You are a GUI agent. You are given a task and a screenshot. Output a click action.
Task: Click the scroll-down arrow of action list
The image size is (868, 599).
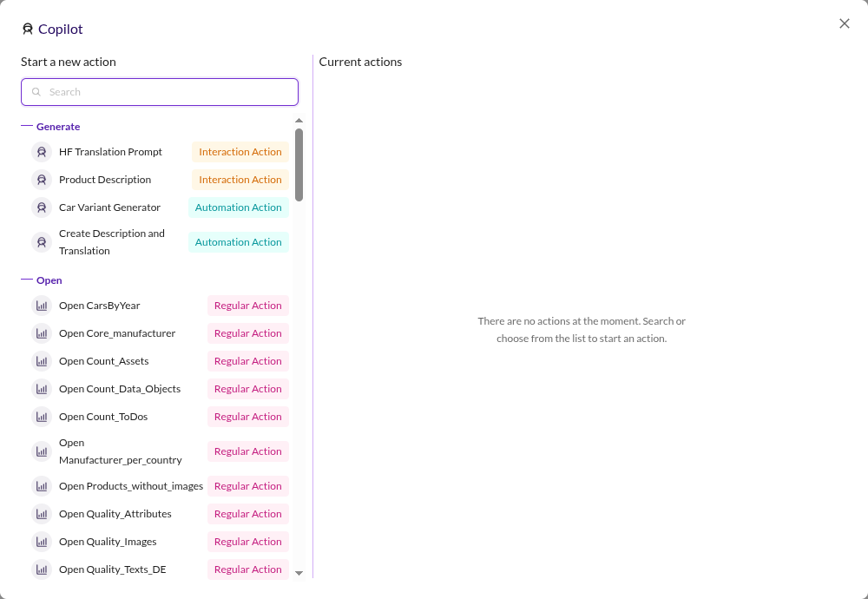point(299,573)
